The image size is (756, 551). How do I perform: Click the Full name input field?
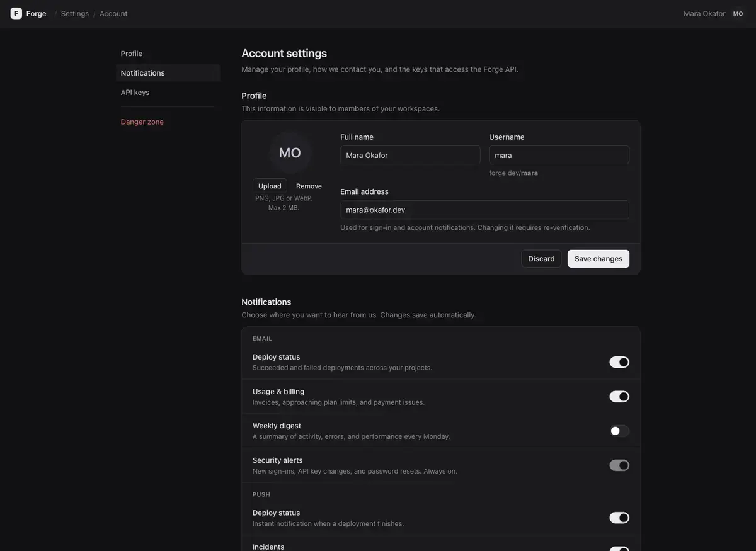click(x=410, y=155)
